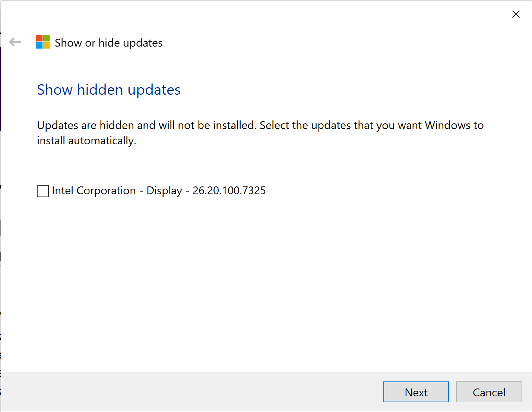The image size is (532, 412).
Task: Click the 26.20.100.7325 version number
Action: pyautogui.click(x=229, y=191)
